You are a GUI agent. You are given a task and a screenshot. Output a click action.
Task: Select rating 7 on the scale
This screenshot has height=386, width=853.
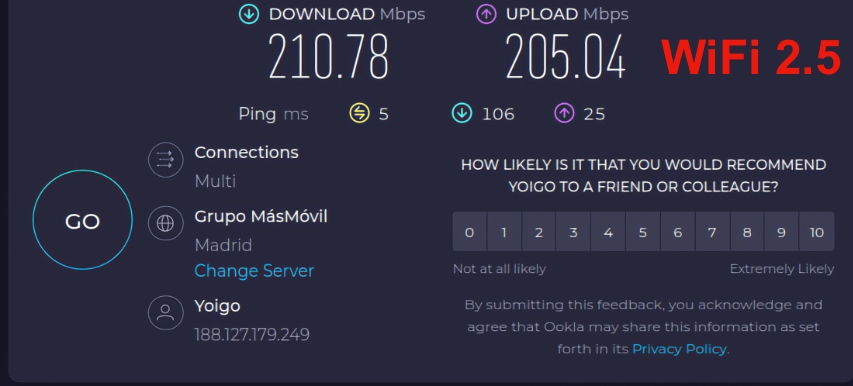712,232
